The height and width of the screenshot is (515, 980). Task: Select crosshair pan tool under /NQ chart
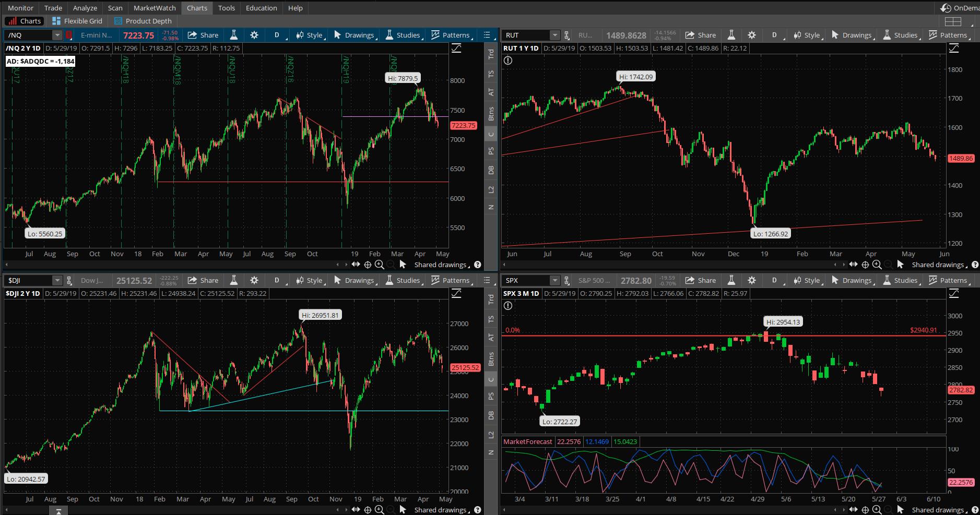click(368, 265)
